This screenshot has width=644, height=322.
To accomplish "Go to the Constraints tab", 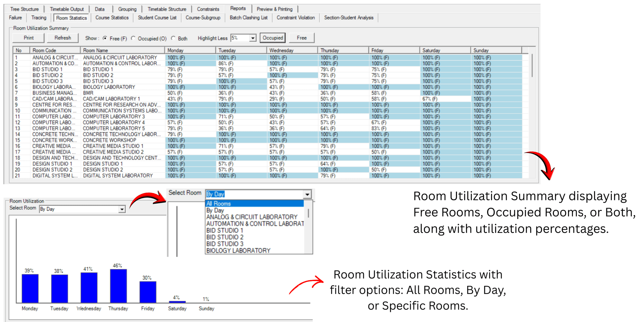I will coord(208,9).
